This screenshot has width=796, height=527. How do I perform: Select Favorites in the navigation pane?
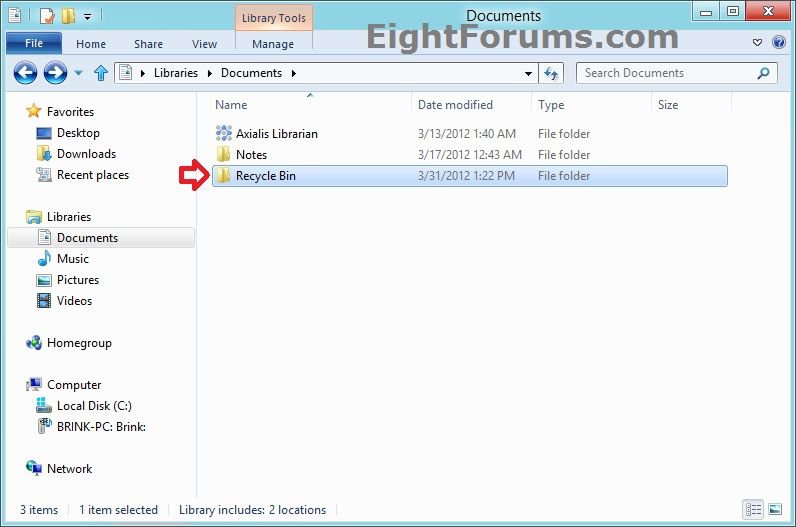coord(70,112)
